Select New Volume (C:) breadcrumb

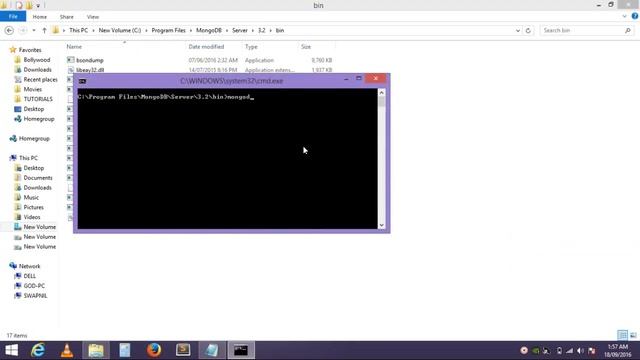pos(120,31)
